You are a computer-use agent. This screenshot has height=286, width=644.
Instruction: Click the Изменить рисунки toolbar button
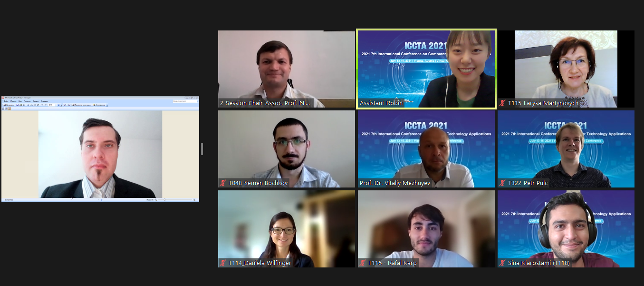pyautogui.click(x=82, y=105)
